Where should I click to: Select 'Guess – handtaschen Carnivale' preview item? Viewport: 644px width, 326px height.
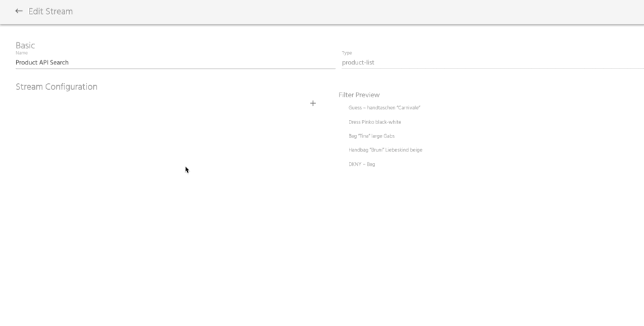(x=384, y=107)
